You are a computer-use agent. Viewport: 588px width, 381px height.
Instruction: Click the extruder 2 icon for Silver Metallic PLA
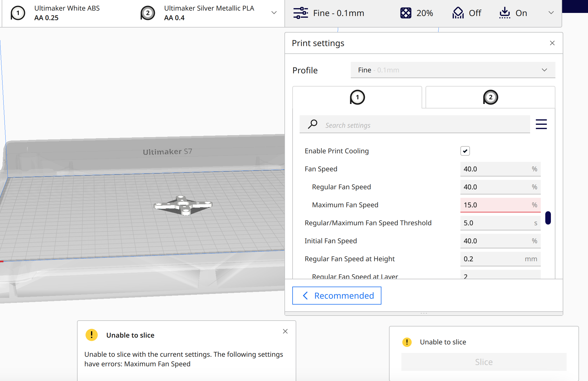tap(148, 13)
